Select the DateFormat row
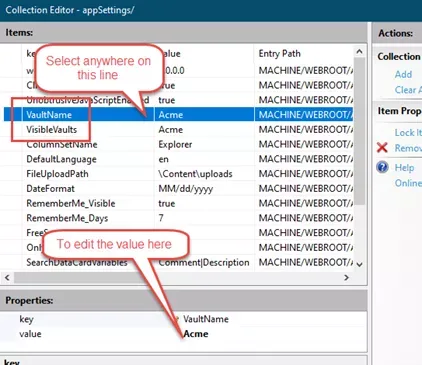 click(179, 188)
